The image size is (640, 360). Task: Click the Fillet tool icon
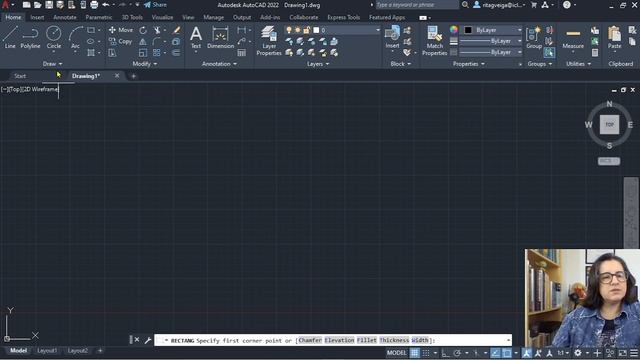point(157,42)
